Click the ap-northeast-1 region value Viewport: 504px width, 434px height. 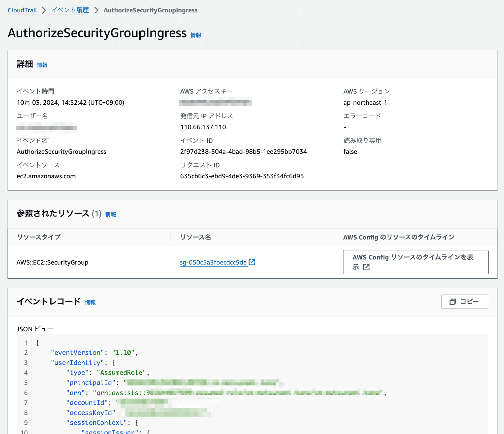coord(365,102)
